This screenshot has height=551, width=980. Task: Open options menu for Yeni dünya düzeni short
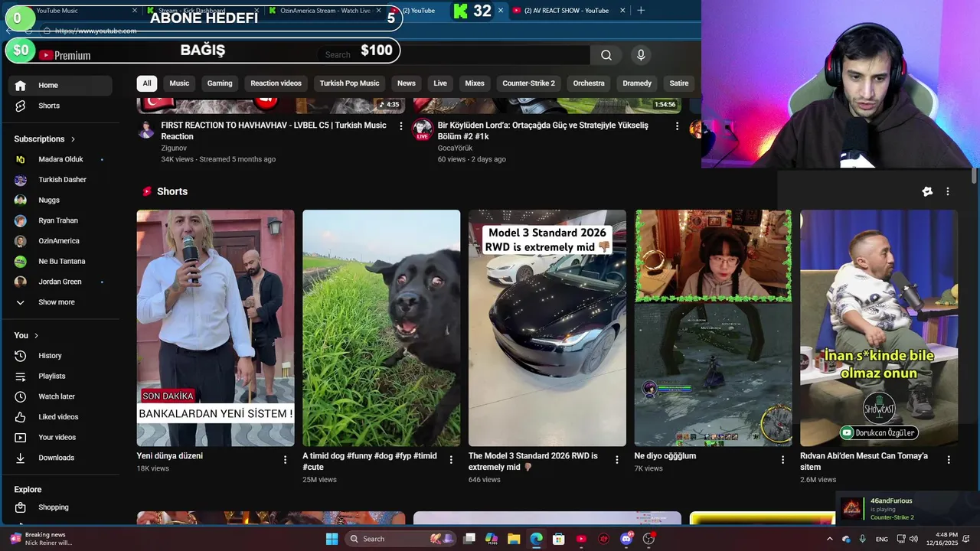[285, 460]
